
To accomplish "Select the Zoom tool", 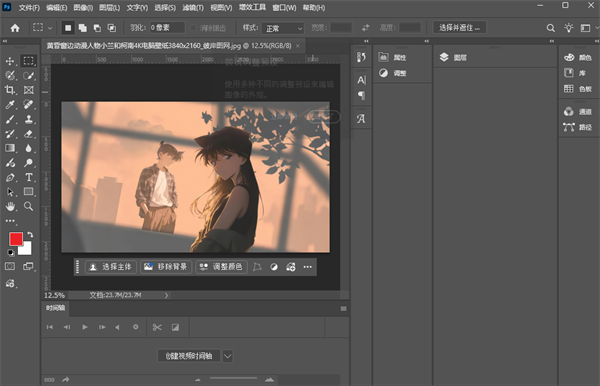I will (x=29, y=206).
